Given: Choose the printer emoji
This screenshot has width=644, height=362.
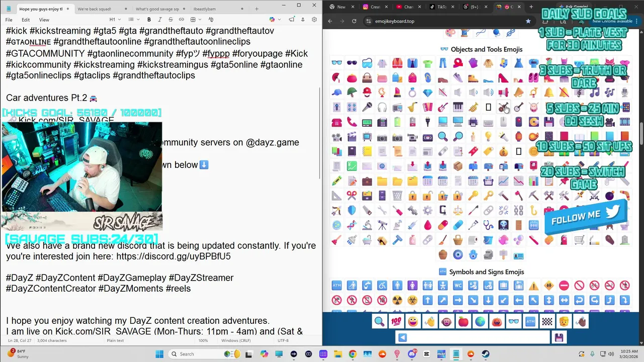Looking at the screenshot, I should tap(473, 122).
